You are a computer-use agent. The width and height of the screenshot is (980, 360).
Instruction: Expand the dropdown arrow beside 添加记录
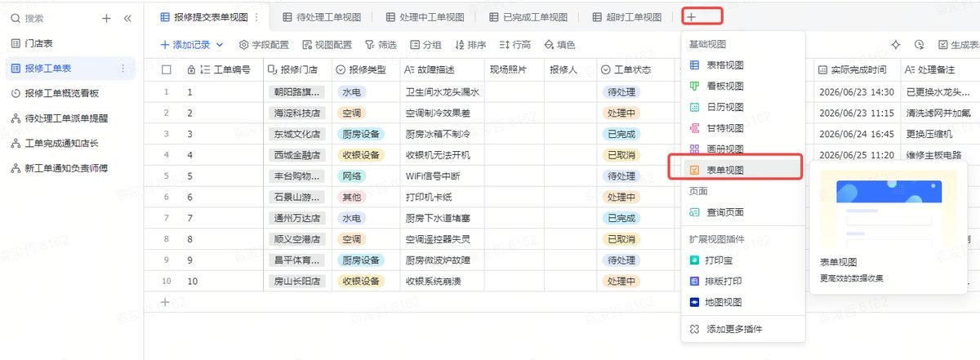coord(219,45)
